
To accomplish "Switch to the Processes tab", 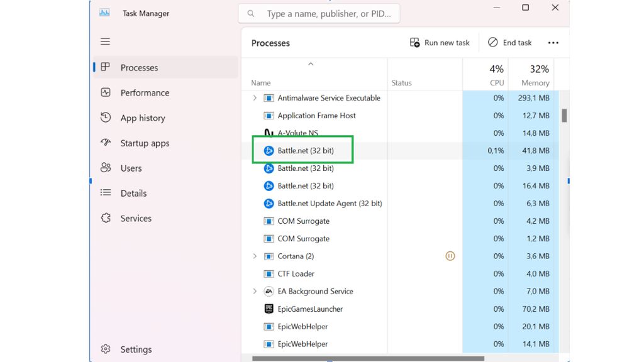I will [139, 67].
